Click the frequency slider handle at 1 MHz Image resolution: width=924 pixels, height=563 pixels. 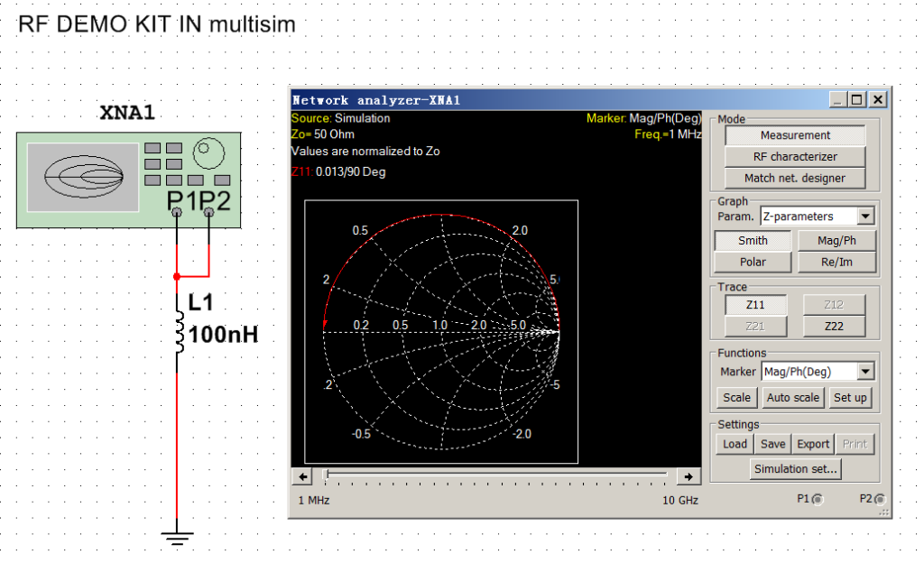coord(327,475)
